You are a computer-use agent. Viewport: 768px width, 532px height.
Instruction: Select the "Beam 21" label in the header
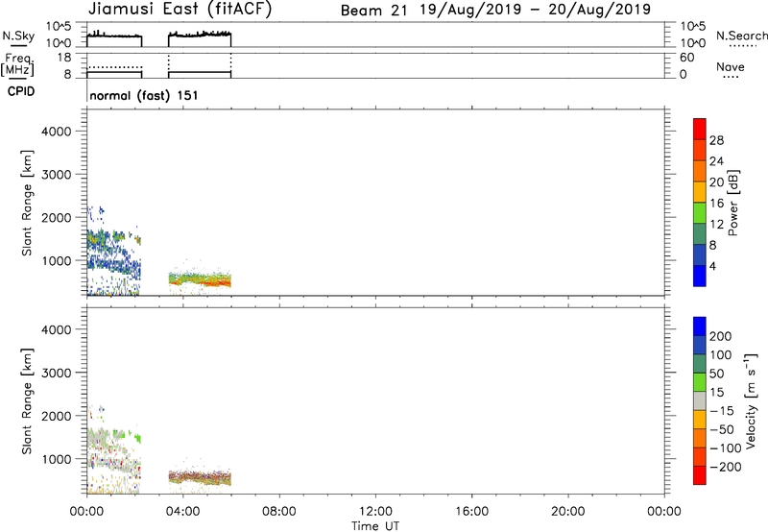click(x=374, y=11)
